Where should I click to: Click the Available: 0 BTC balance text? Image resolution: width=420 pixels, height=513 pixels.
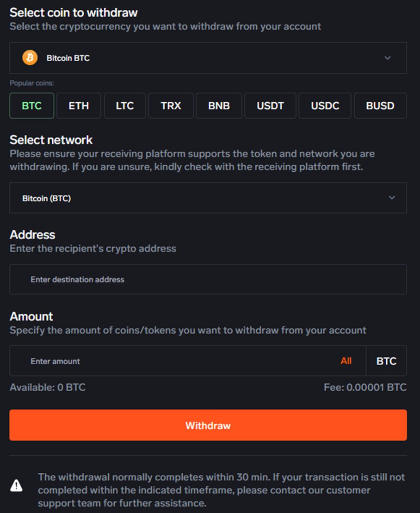(48, 388)
